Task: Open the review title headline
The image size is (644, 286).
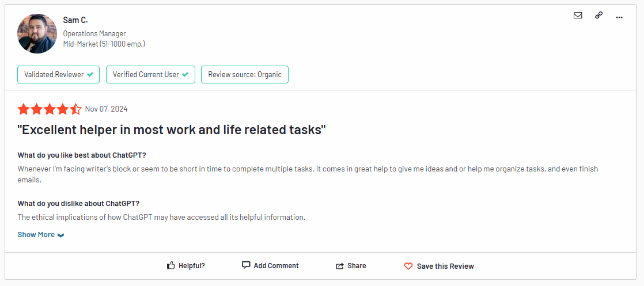Action: click(x=172, y=129)
